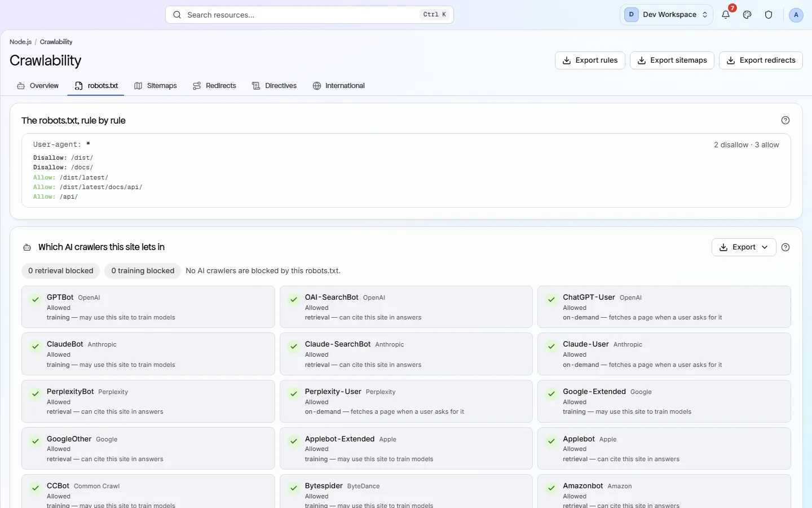Click the Perplexity-User allowed checkmark icon

294,393
